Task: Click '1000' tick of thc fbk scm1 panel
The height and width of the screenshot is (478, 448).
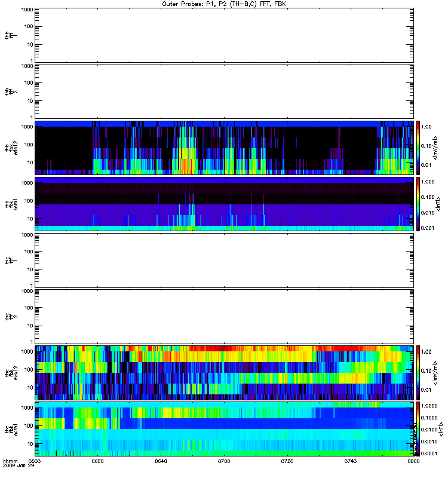Action: tap(27, 408)
